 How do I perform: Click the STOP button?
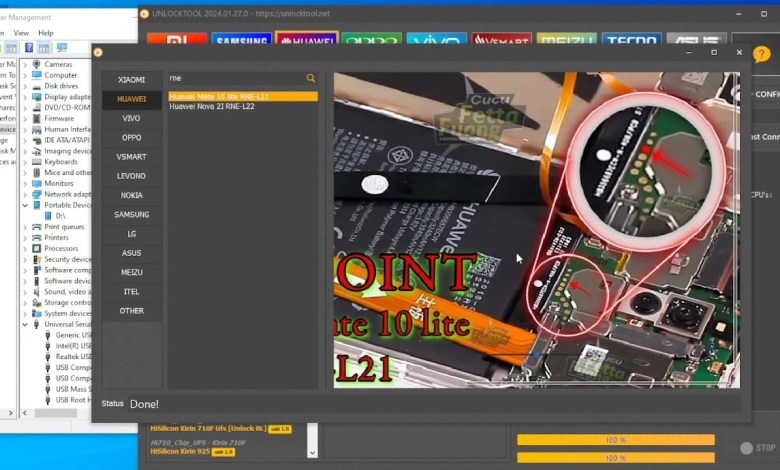pos(758,448)
